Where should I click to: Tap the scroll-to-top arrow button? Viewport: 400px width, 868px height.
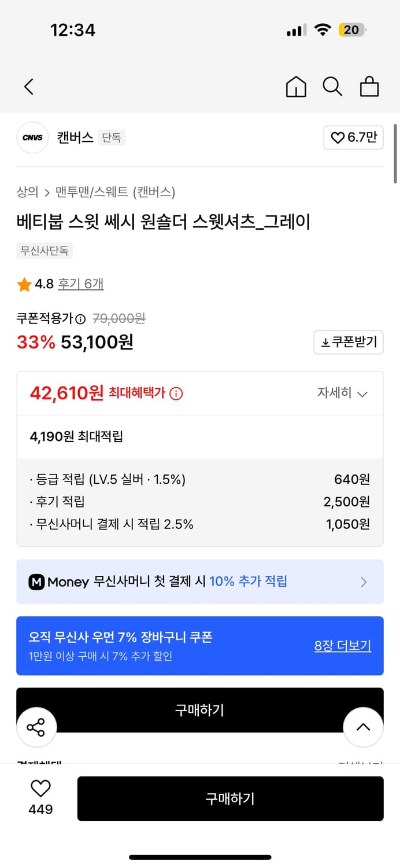(364, 726)
